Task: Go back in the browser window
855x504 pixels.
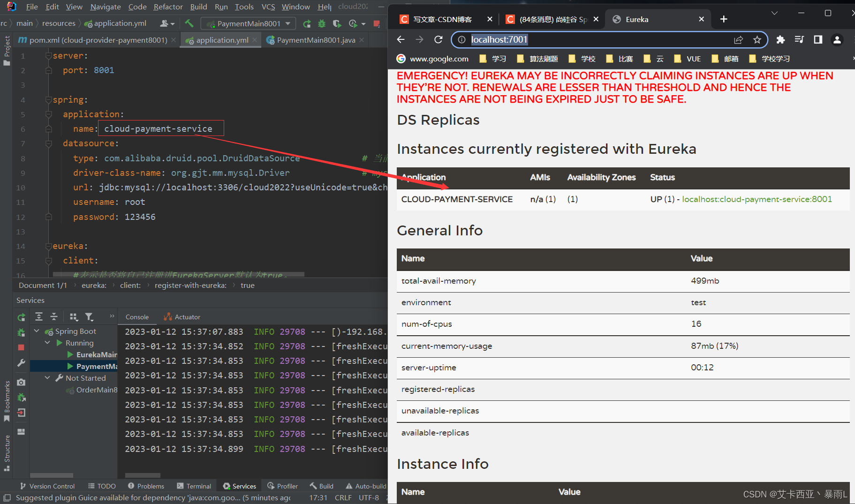Action: tap(401, 40)
